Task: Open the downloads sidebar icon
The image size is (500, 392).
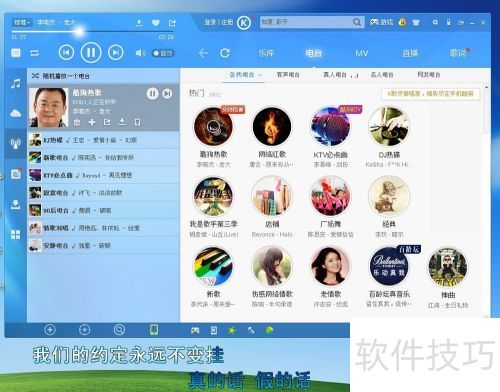Action: pyautogui.click(x=16, y=204)
